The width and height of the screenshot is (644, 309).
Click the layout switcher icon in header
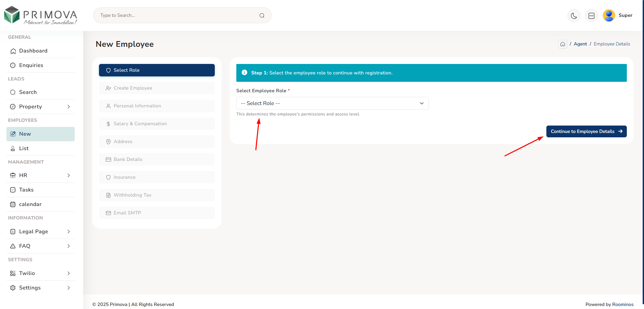point(591,15)
